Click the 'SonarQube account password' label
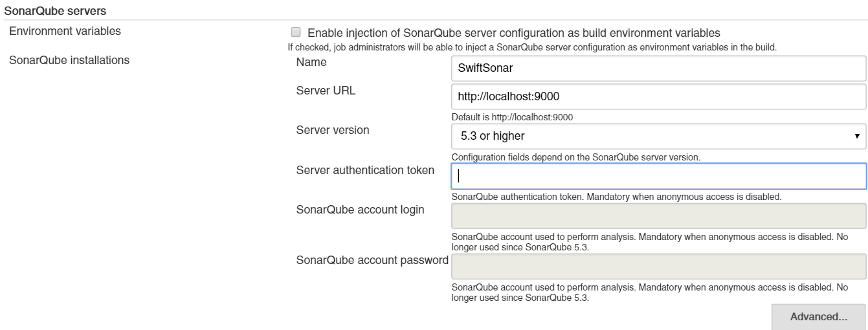Image resolution: width=868 pixels, height=330 pixels. pos(372,260)
